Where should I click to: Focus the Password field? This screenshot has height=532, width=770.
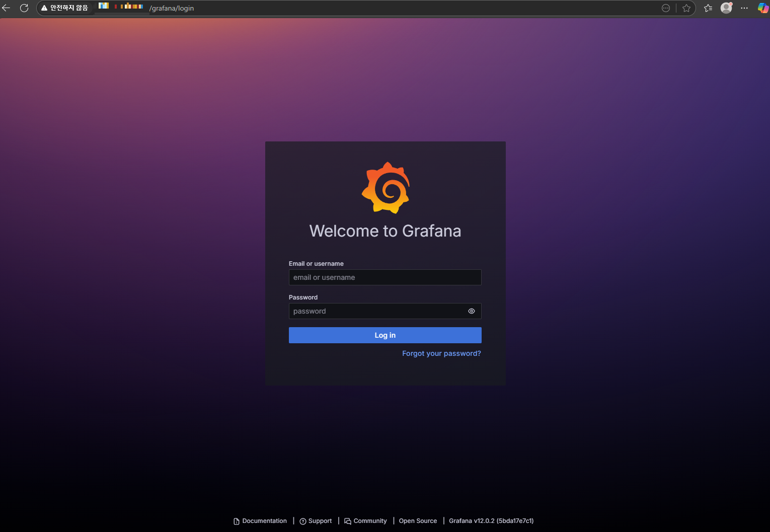click(385, 311)
